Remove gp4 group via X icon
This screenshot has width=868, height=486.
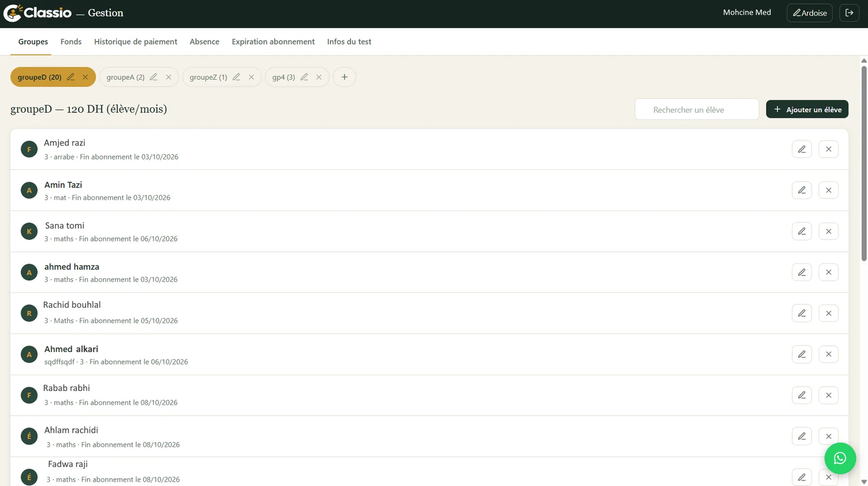pos(319,77)
